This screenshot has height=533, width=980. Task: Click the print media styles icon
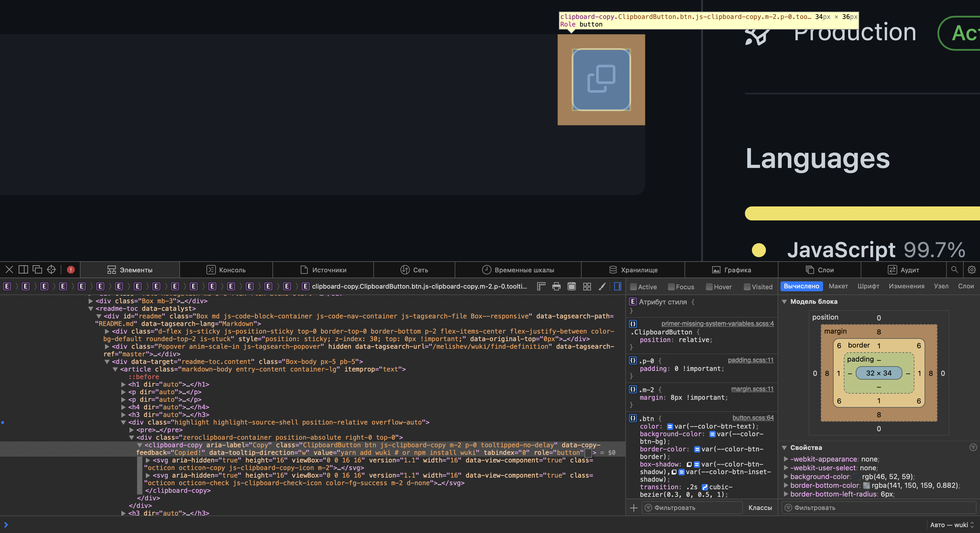pyautogui.click(x=556, y=287)
